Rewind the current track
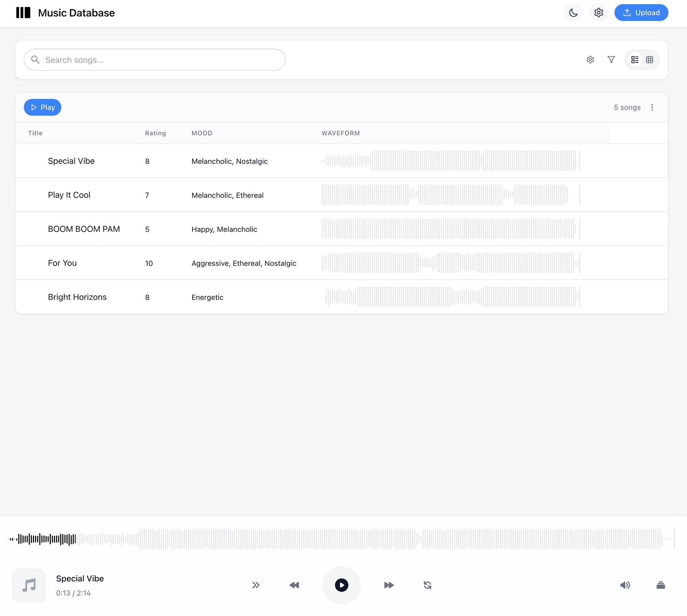The height and width of the screenshot is (616, 687). click(x=294, y=585)
